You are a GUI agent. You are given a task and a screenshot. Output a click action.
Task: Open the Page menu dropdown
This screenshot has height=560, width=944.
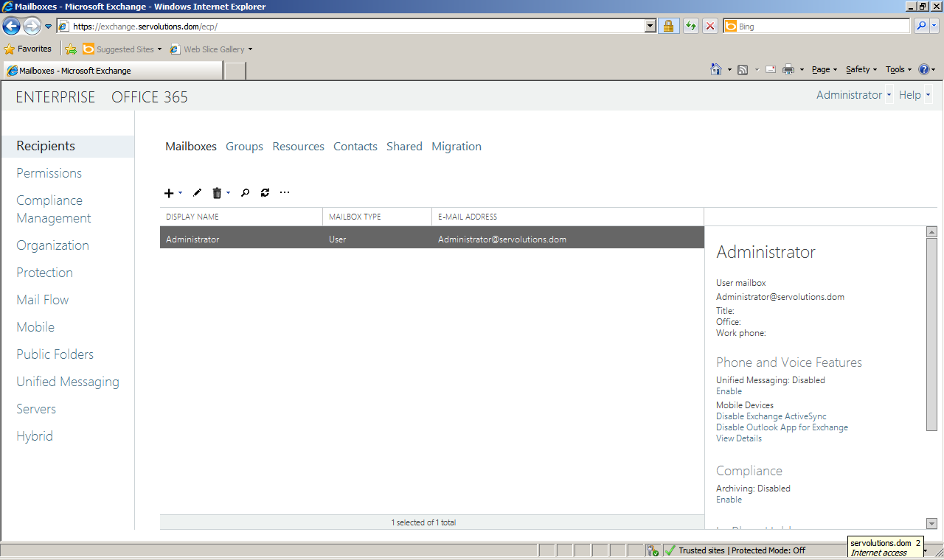point(825,70)
